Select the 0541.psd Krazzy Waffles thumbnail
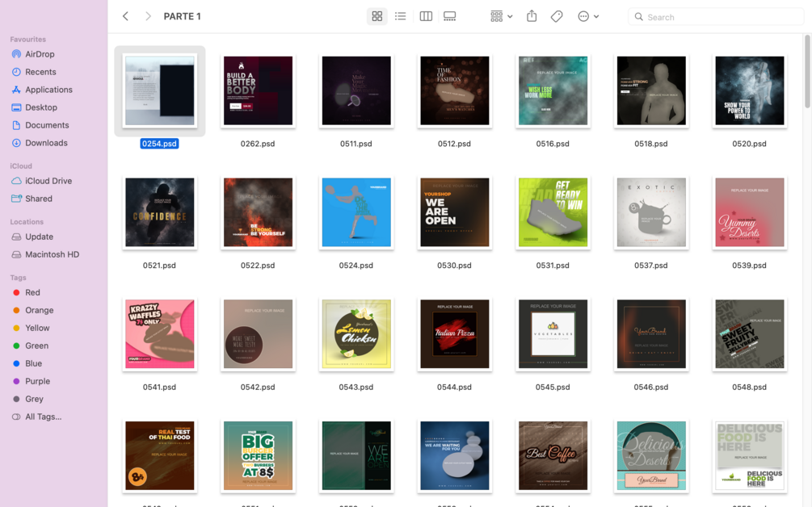The image size is (812, 507). [159, 333]
